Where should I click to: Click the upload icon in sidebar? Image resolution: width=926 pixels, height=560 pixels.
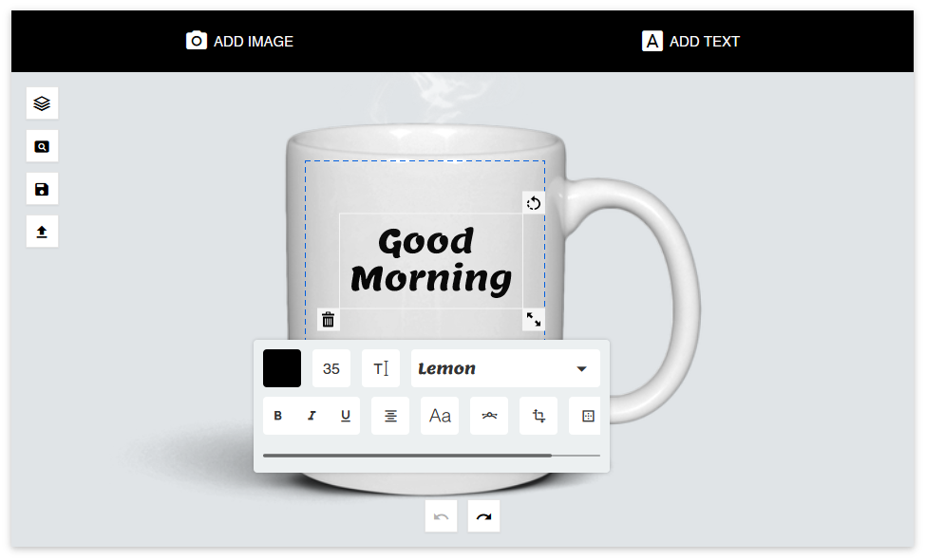(x=42, y=232)
